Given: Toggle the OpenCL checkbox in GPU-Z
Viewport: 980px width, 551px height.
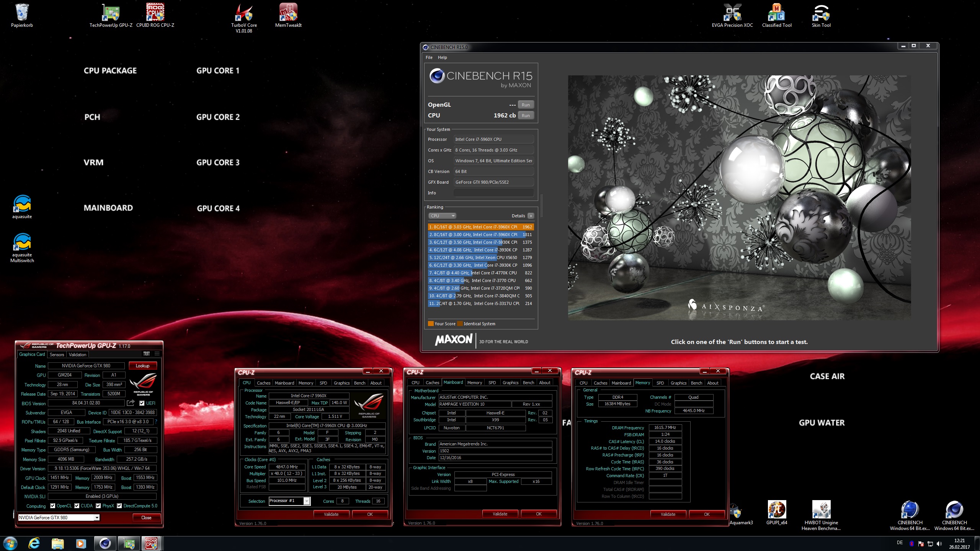Looking at the screenshot, I should (53, 506).
